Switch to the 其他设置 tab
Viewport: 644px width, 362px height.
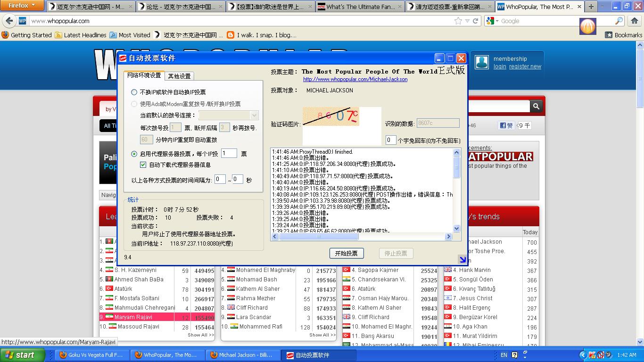[179, 76]
